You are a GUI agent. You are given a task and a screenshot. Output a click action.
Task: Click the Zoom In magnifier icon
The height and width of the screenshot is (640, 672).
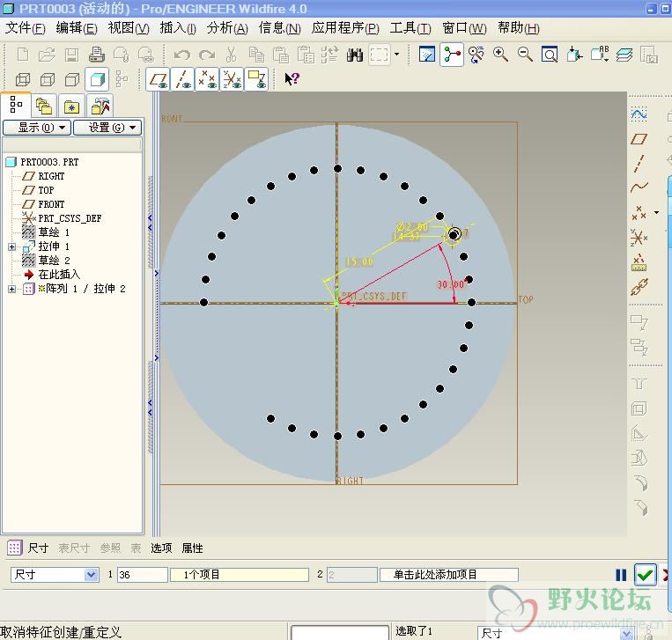click(500, 55)
